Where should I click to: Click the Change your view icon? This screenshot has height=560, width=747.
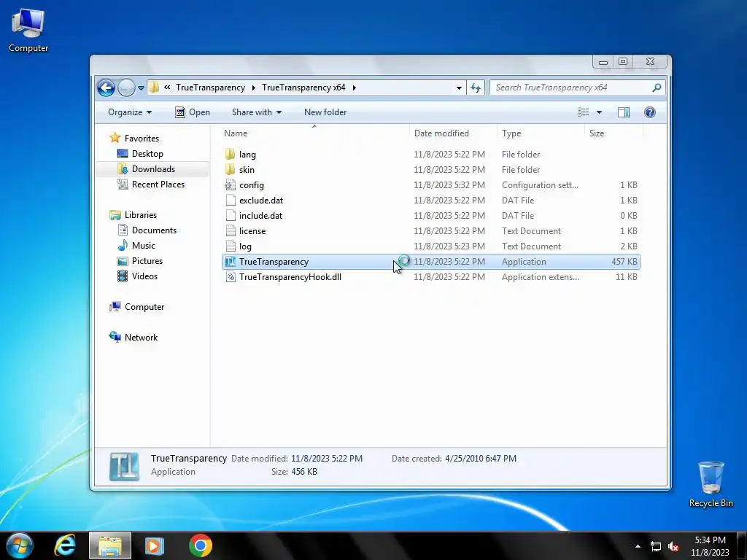pyautogui.click(x=583, y=112)
